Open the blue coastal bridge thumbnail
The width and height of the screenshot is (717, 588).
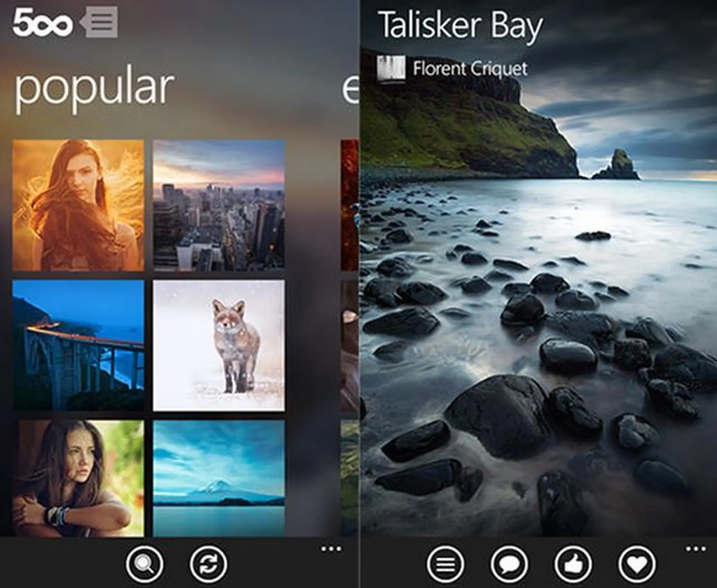(78, 346)
